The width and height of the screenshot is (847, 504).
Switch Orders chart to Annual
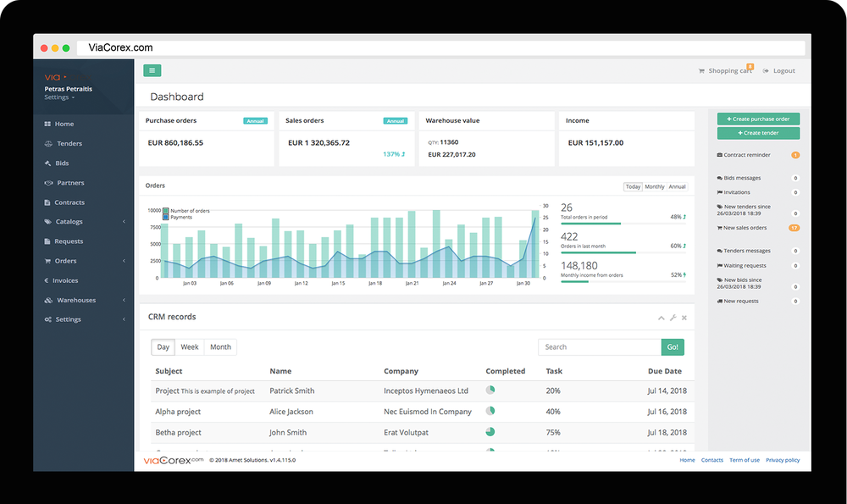point(677,187)
